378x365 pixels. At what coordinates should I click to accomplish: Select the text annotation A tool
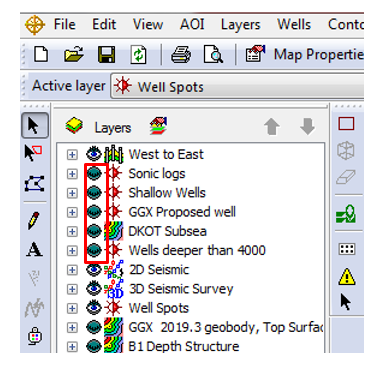point(34,249)
